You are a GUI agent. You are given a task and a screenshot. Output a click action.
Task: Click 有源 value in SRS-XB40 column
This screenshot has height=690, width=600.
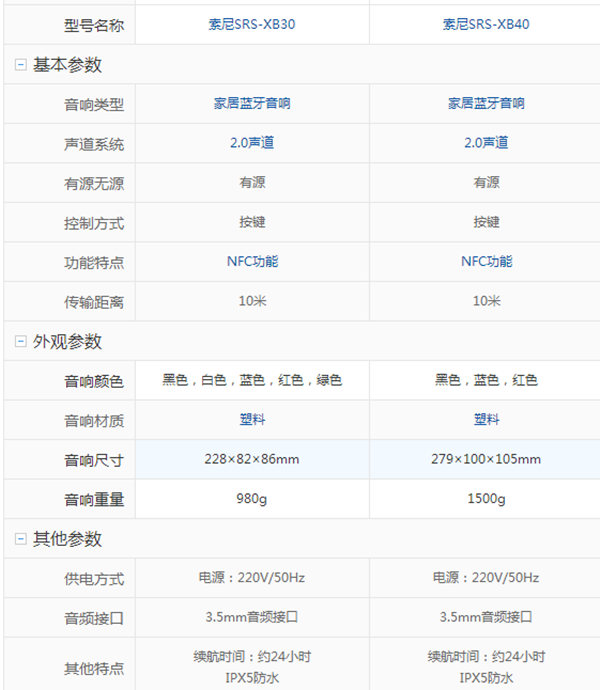[x=486, y=182]
